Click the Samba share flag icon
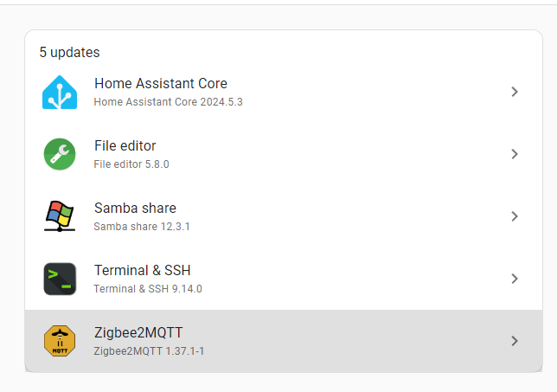Screen dimensions: 557x392 click(60, 216)
